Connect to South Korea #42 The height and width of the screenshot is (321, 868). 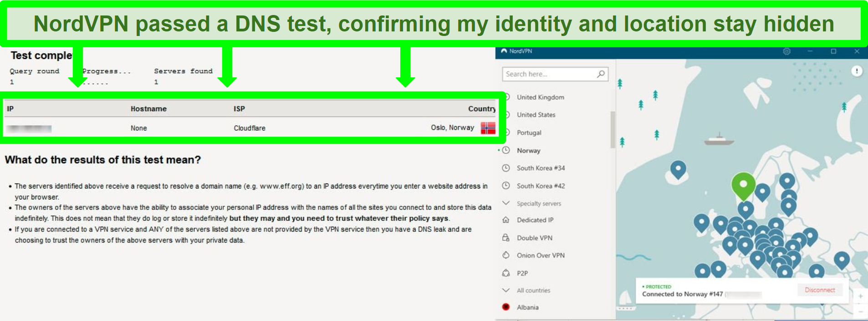pyautogui.click(x=541, y=186)
